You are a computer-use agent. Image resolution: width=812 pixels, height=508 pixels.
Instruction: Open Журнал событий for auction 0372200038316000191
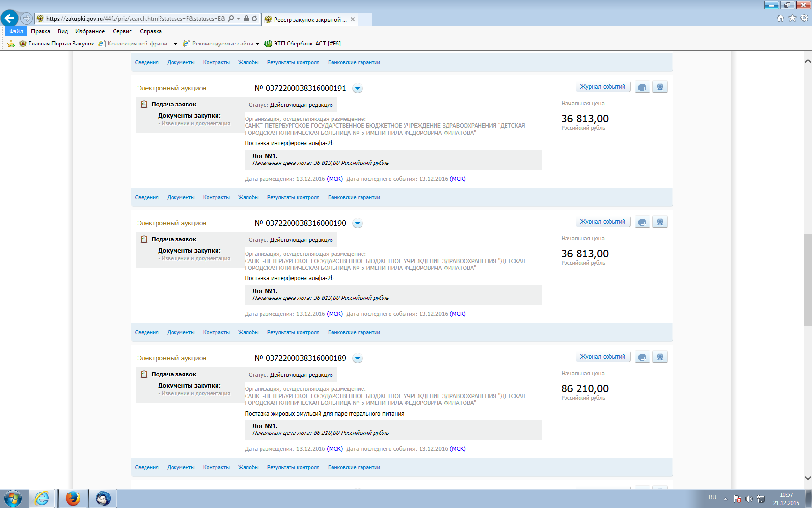point(603,87)
